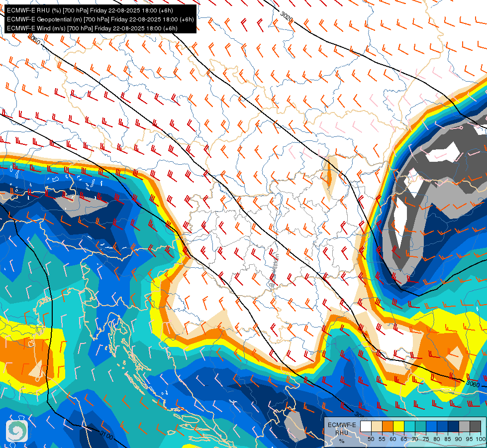This screenshot has width=487, height=448.
Task: Click the RHU label in the legend
Action: tap(342, 433)
